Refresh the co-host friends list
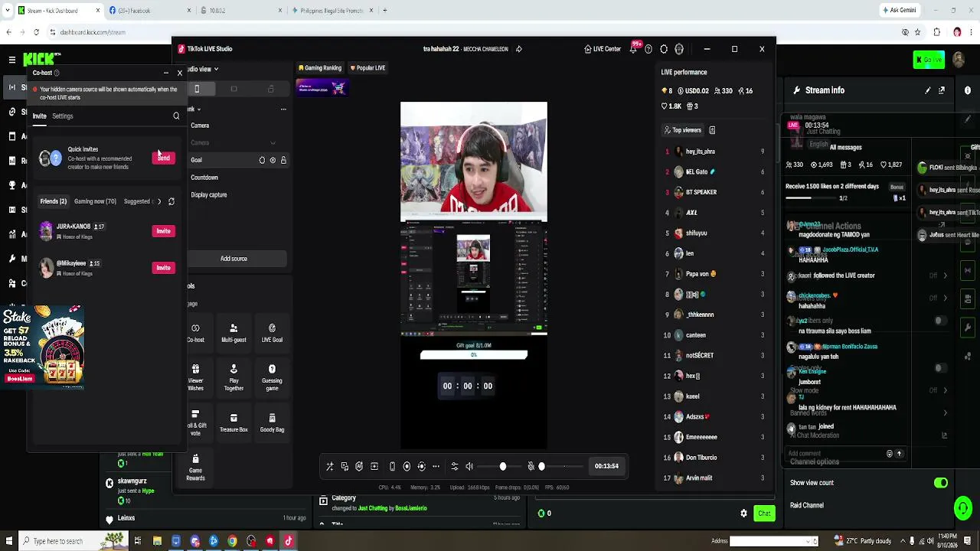The image size is (980, 551). 171,201
